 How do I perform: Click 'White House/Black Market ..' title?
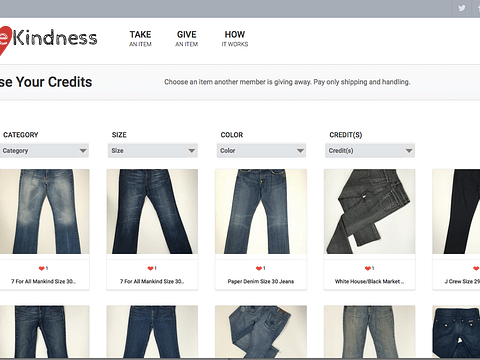[369, 282]
